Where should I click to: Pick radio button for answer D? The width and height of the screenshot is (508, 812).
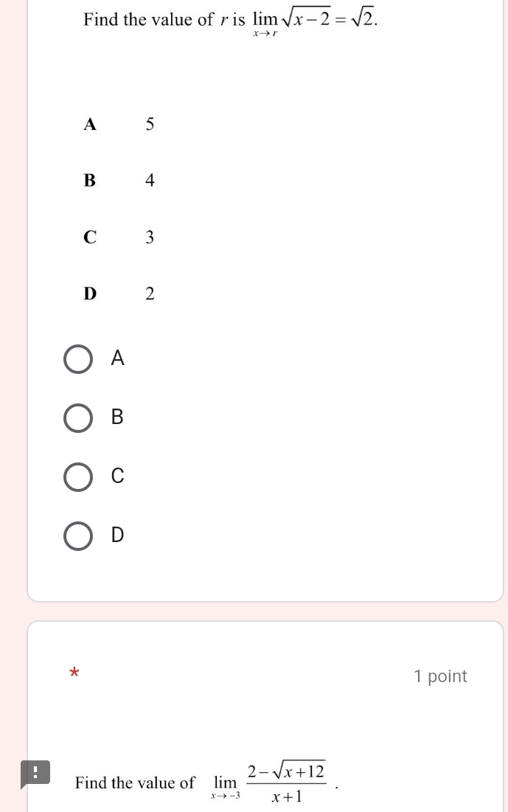(78, 535)
